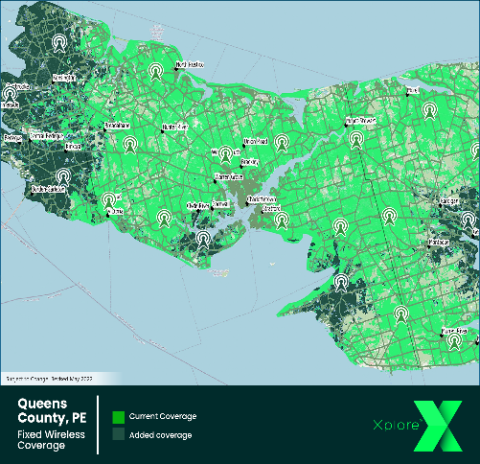The image size is (480, 464).
Task: Click the white tower icon above Kensington
Action: coord(60,43)
